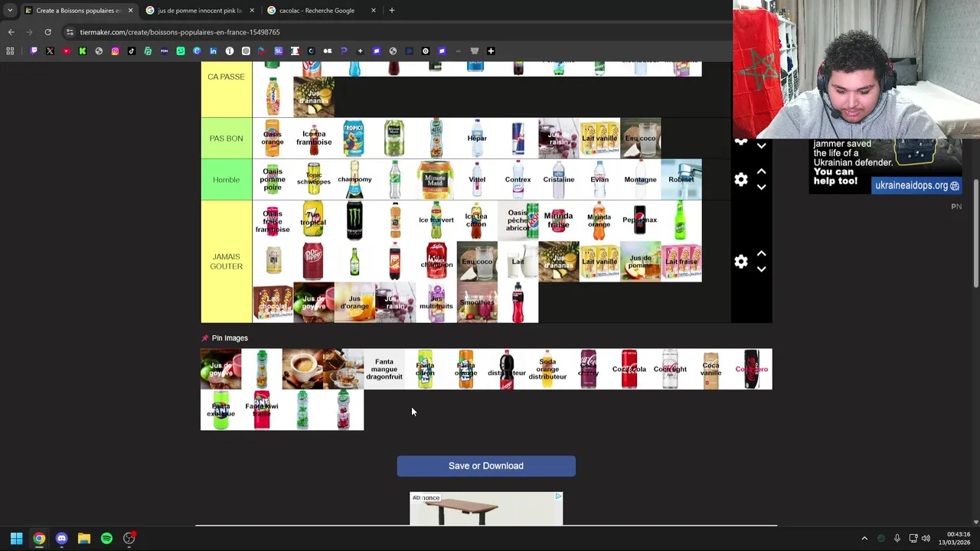Image resolution: width=980 pixels, height=551 pixels.
Task: Open volume control in system tray
Action: pos(926,538)
